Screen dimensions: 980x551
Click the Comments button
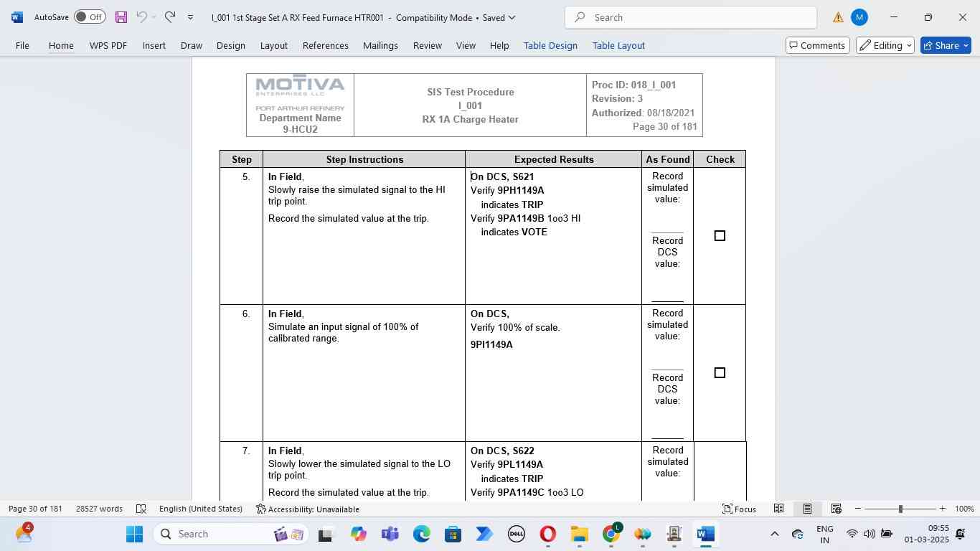[817, 45]
